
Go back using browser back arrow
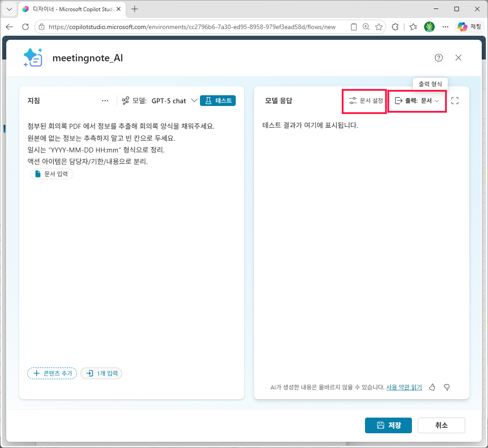click(x=9, y=27)
